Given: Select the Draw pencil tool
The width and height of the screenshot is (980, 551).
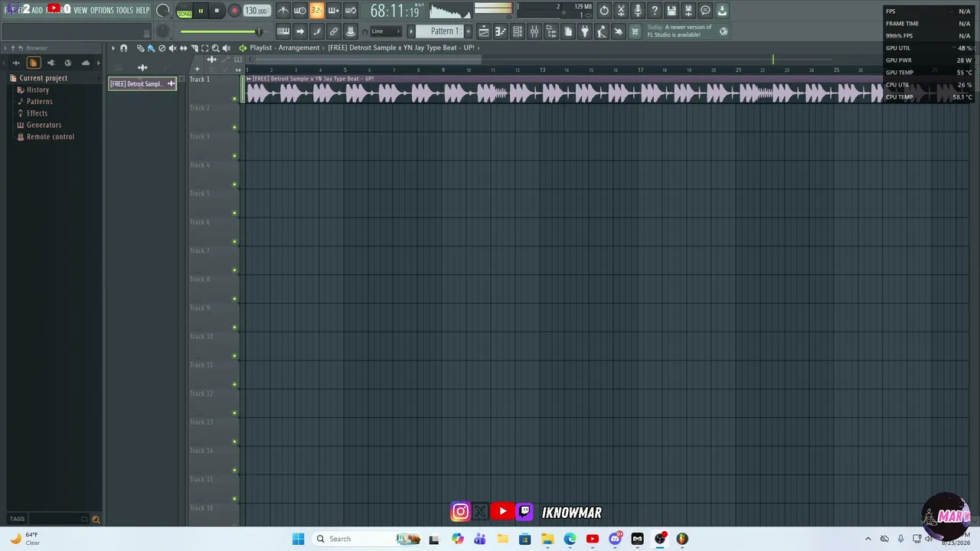Looking at the screenshot, I should pos(140,48).
